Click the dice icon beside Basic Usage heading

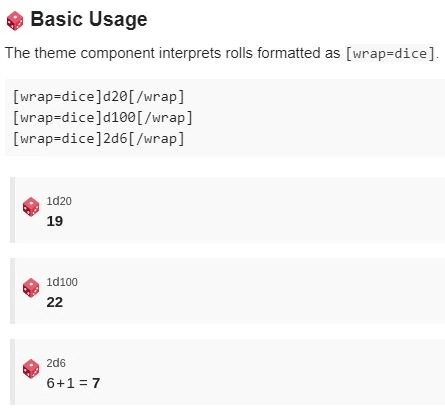pyautogui.click(x=15, y=21)
